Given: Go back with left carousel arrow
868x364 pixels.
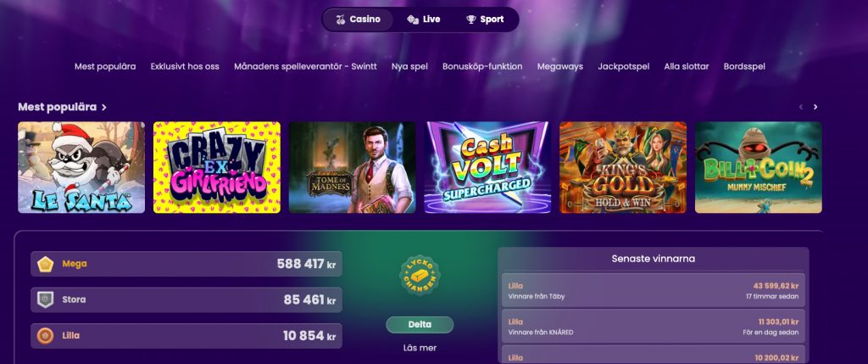Looking at the screenshot, I should [800, 107].
